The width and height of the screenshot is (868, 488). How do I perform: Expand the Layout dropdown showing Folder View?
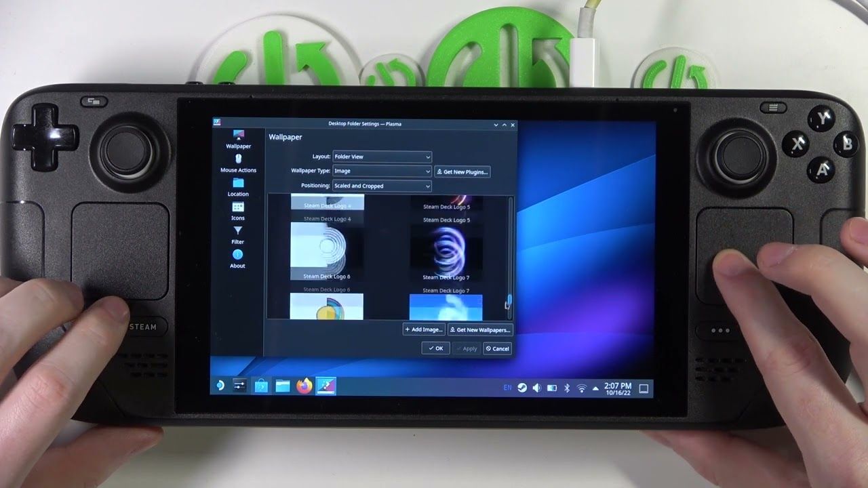coord(382,157)
